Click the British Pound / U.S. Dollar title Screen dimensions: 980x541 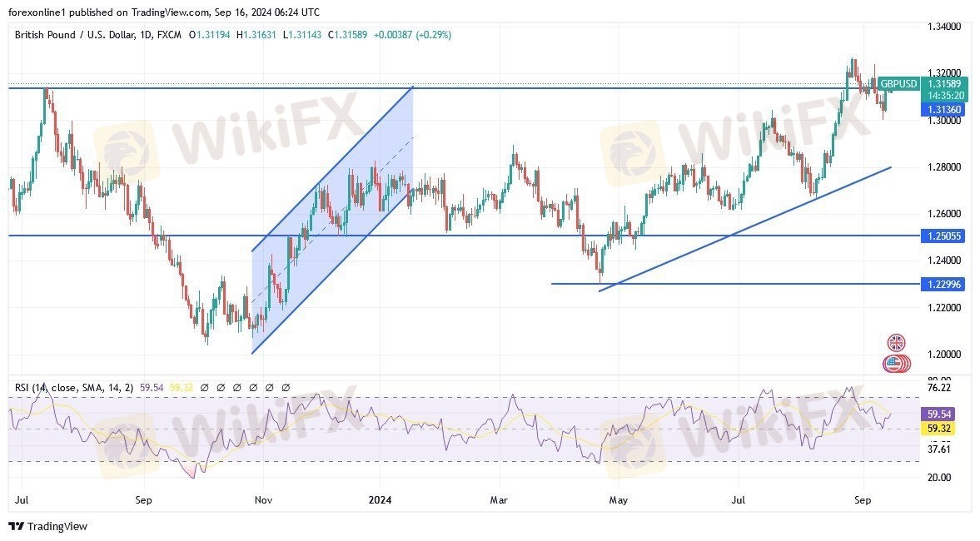click(74, 35)
